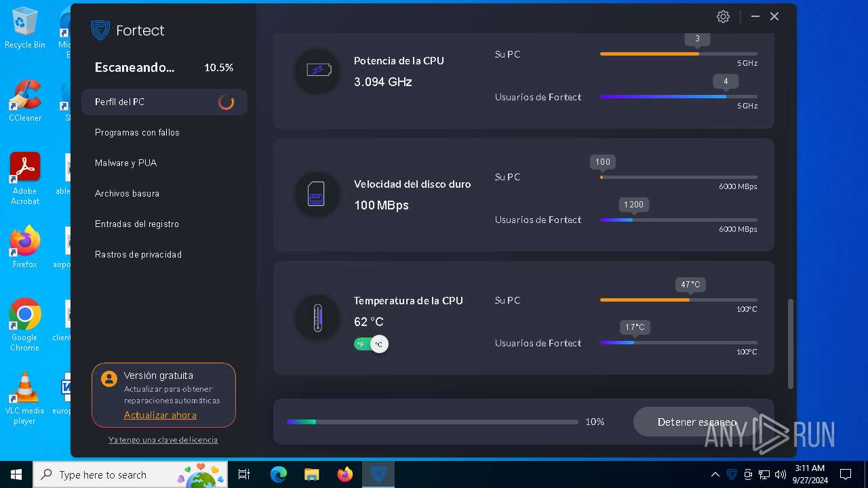Click the 100 MBps disk speed value
Image resolution: width=868 pixels, height=488 pixels.
[381, 205]
